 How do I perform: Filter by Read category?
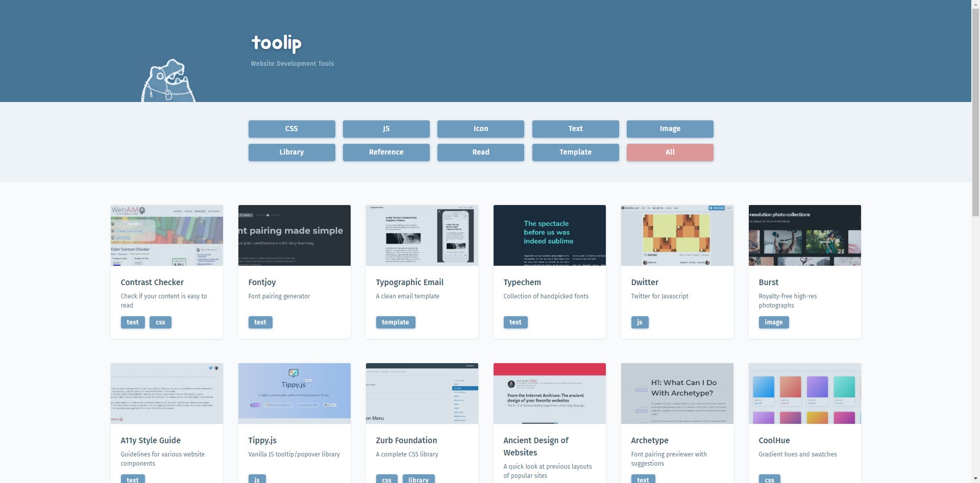click(x=480, y=152)
